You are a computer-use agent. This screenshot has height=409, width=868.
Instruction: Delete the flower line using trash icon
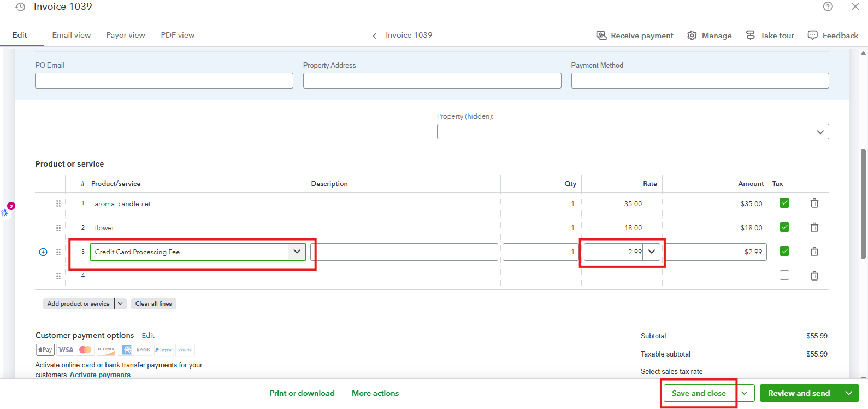[814, 227]
